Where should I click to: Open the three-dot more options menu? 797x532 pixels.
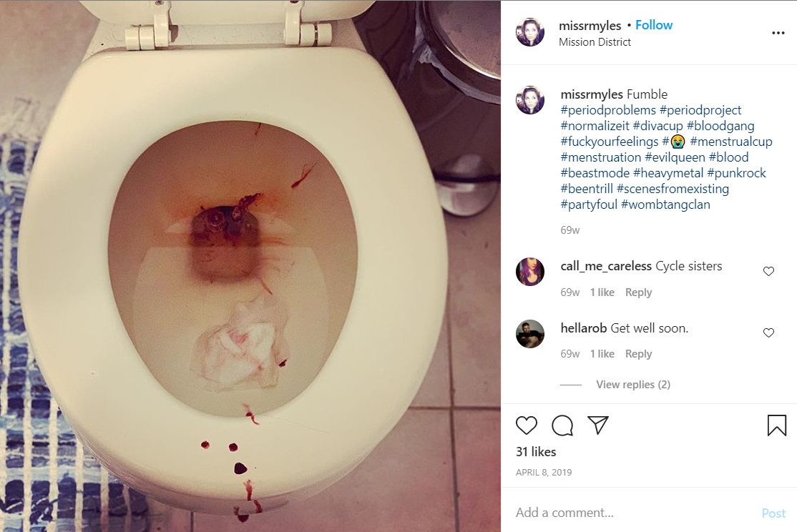pos(778,33)
